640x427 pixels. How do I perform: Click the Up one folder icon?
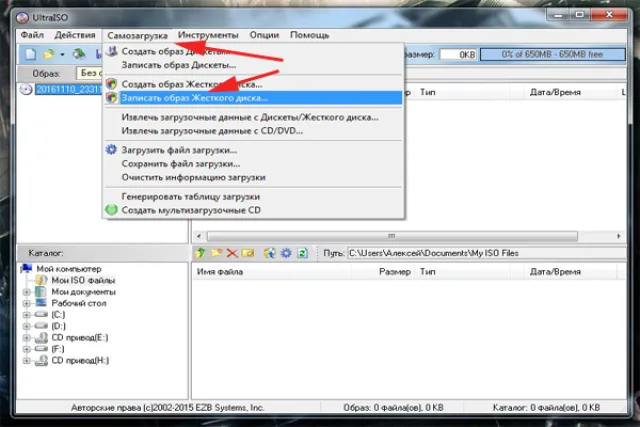click(200, 253)
